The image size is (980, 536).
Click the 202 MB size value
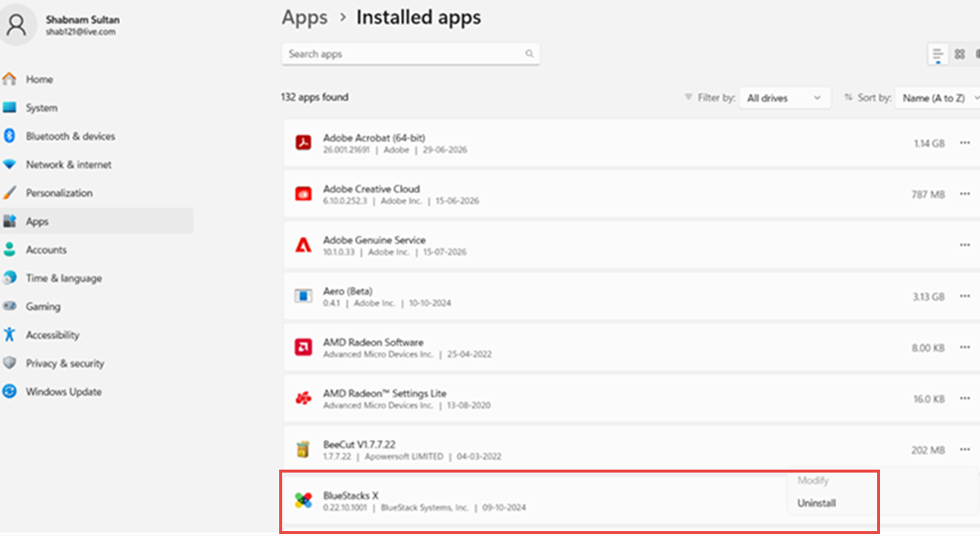[929, 451]
